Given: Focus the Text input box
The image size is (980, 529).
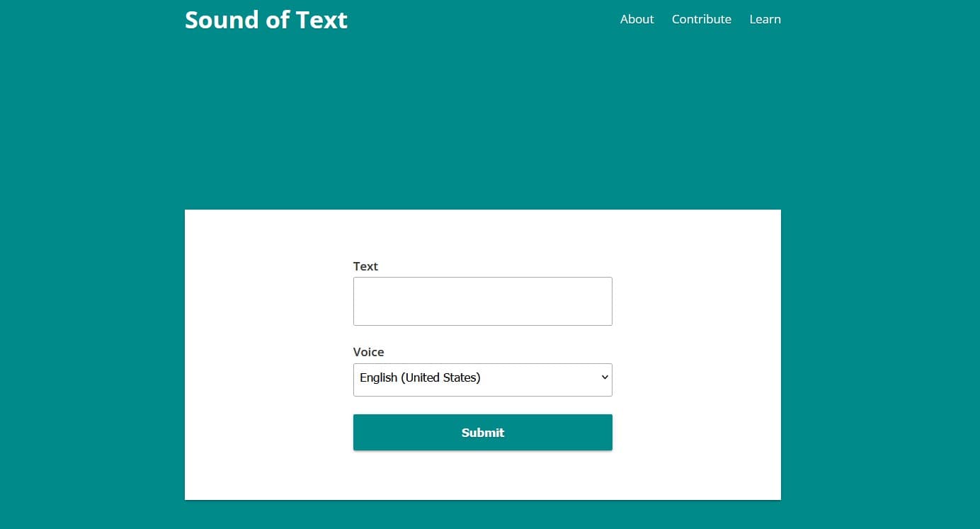Looking at the screenshot, I should tap(482, 301).
